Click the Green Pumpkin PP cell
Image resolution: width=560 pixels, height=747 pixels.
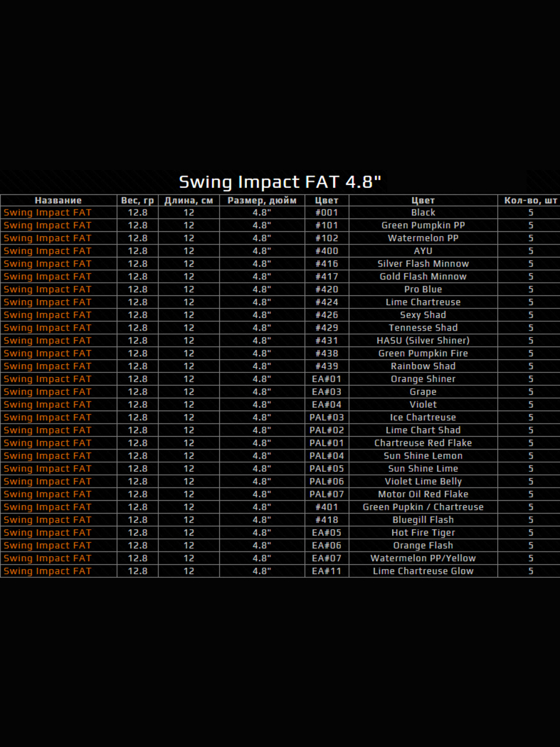pos(423,225)
